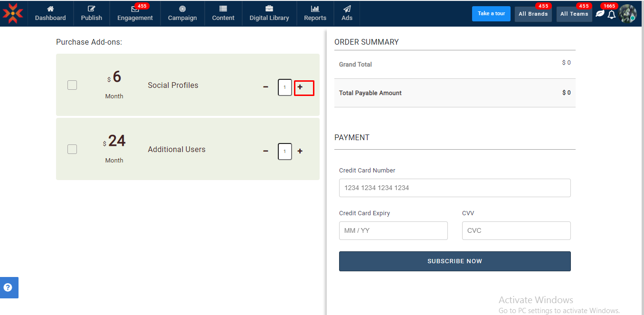Screen dimensions: 644x315
Task: Click the leaf icon in header
Action: (600, 14)
